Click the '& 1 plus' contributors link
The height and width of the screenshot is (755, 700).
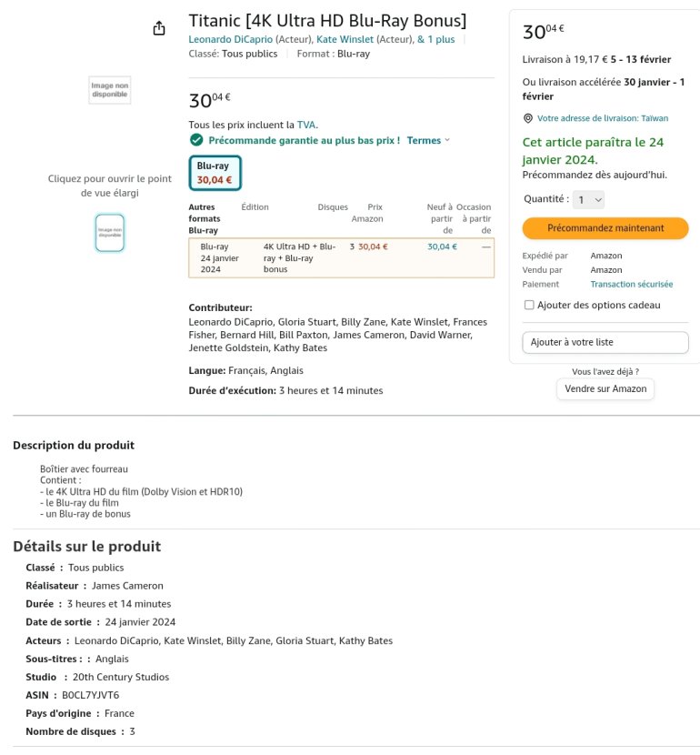coord(435,39)
